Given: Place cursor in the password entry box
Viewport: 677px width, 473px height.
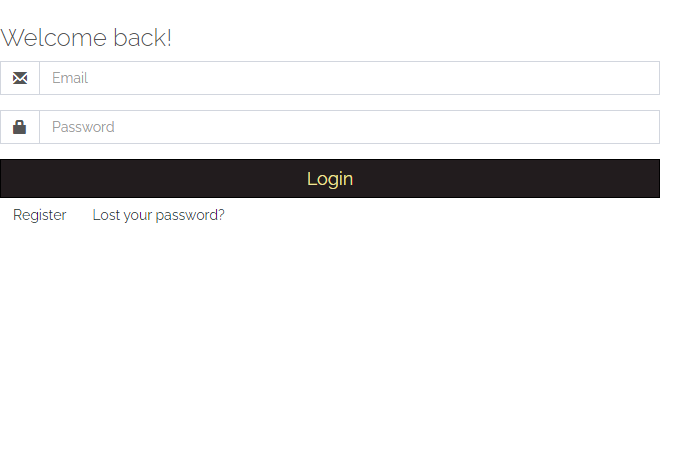Looking at the screenshot, I should click(x=349, y=127).
